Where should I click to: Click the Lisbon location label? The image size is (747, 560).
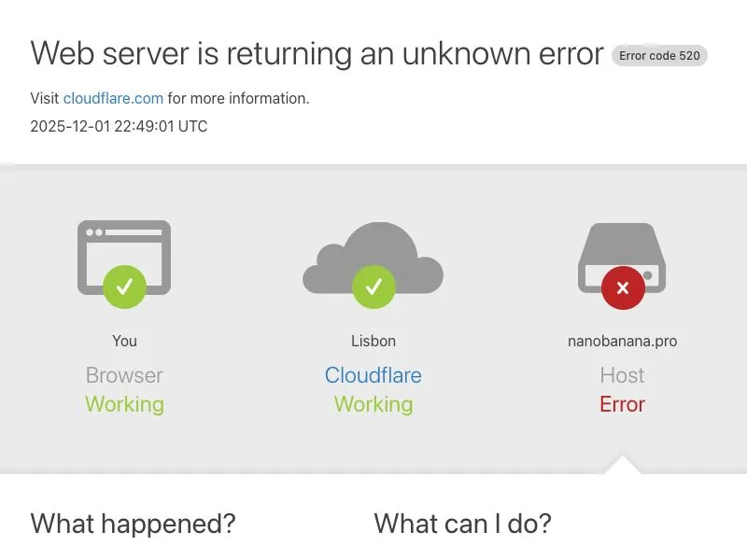[x=373, y=341]
